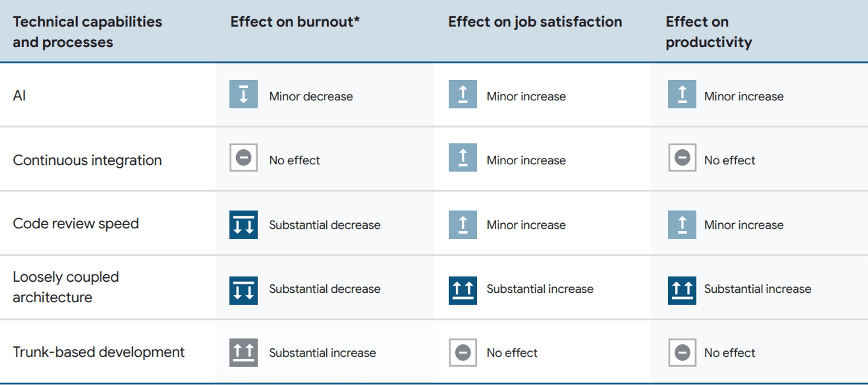Click the AI job satisfaction up-arrow icon

click(x=462, y=94)
